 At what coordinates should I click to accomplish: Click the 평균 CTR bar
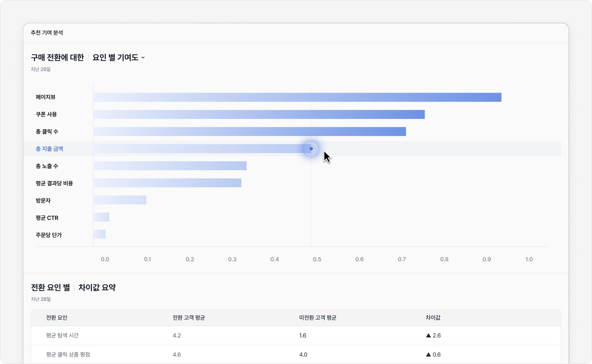pyautogui.click(x=101, y=217)
